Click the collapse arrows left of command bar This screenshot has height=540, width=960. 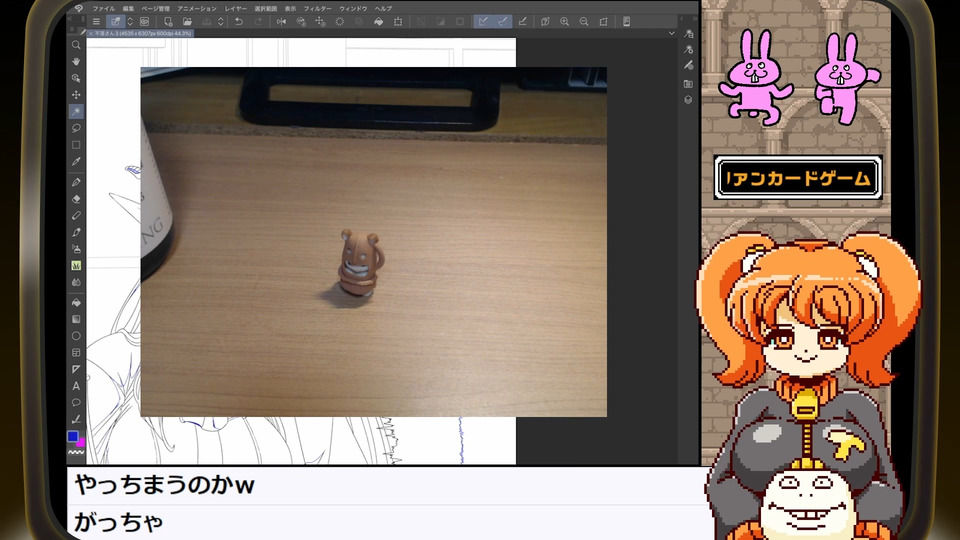(69, 19)
